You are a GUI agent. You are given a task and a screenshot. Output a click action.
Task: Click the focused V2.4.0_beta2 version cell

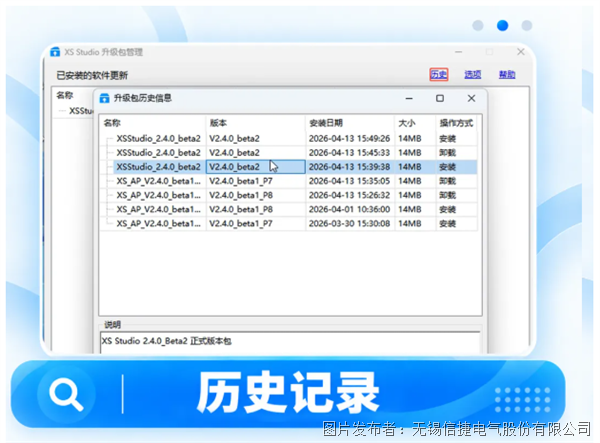pos(256,167)
